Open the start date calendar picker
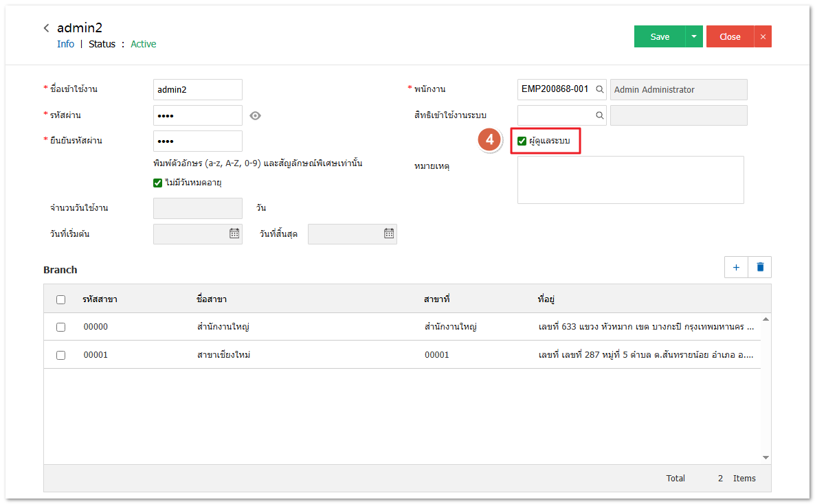 click(x=234, y=233)
